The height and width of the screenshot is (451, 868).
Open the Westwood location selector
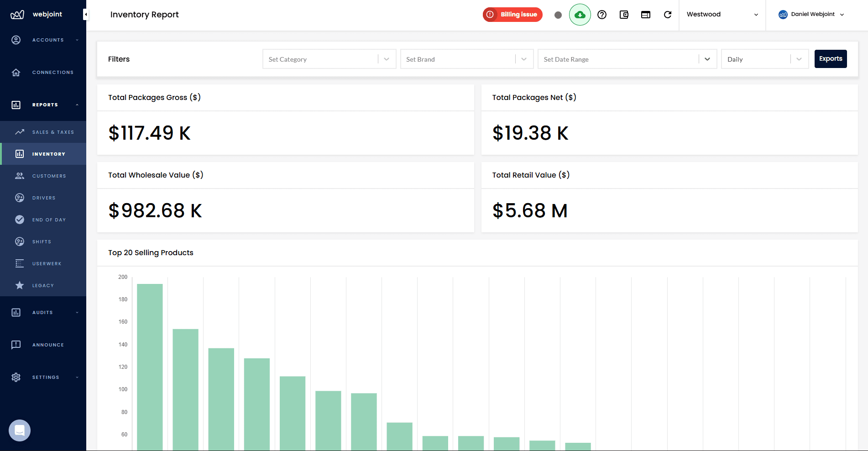click(722, 14)
